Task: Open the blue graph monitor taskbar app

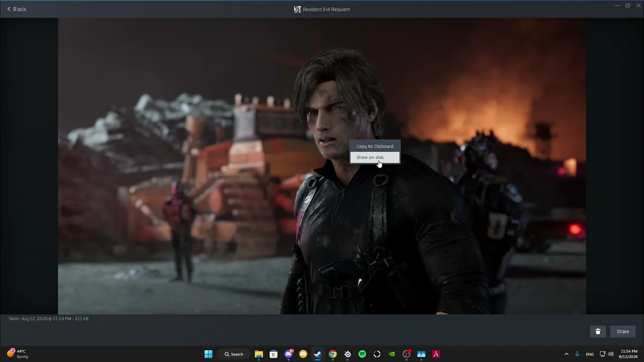Action: coord(422,354)
